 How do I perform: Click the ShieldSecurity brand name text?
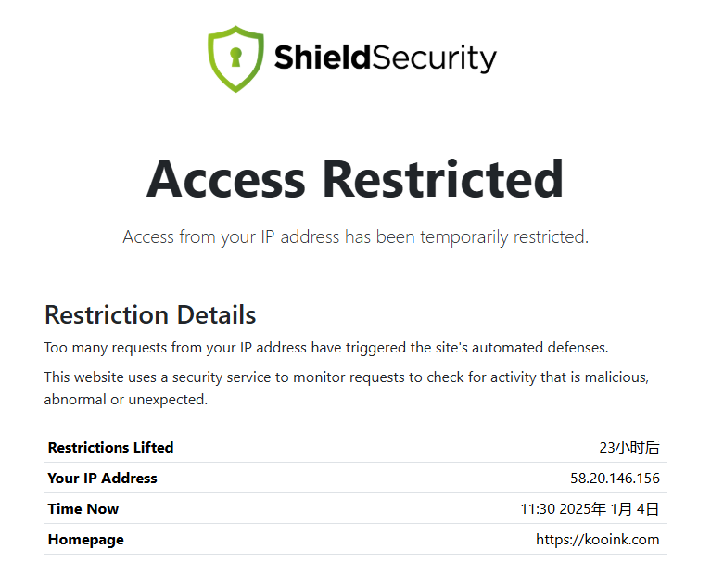pyautogui.click(x=386, y=58)
